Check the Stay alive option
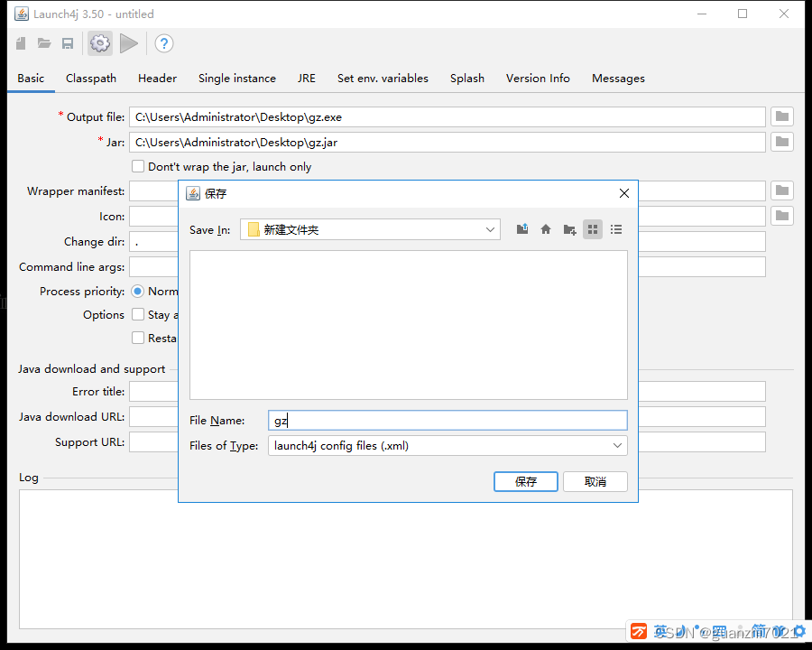The image size is (812, 650). [138, 314]
